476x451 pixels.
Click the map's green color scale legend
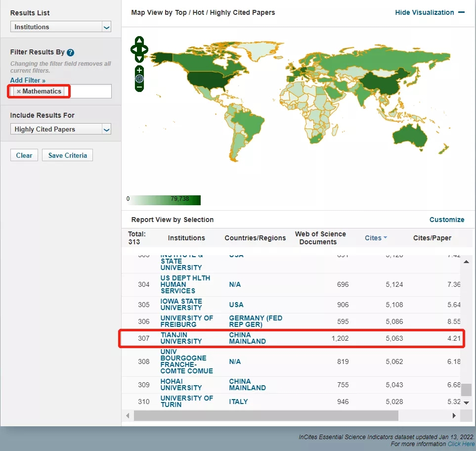point(164,200)
